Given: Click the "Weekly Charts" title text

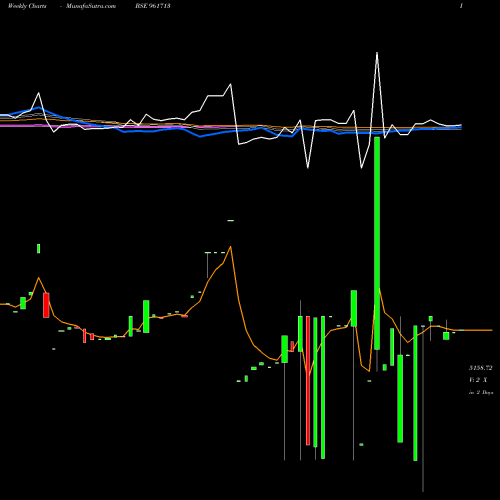Looking at the screenshot, I should [27, 6].
